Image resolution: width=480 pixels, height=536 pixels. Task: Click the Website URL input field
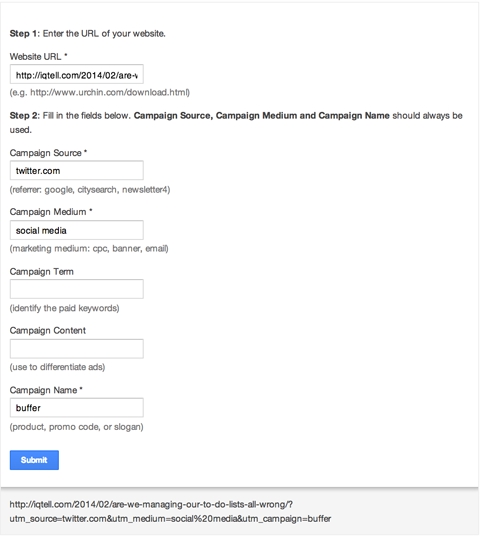pyautogui.click(x=77, y=74)
